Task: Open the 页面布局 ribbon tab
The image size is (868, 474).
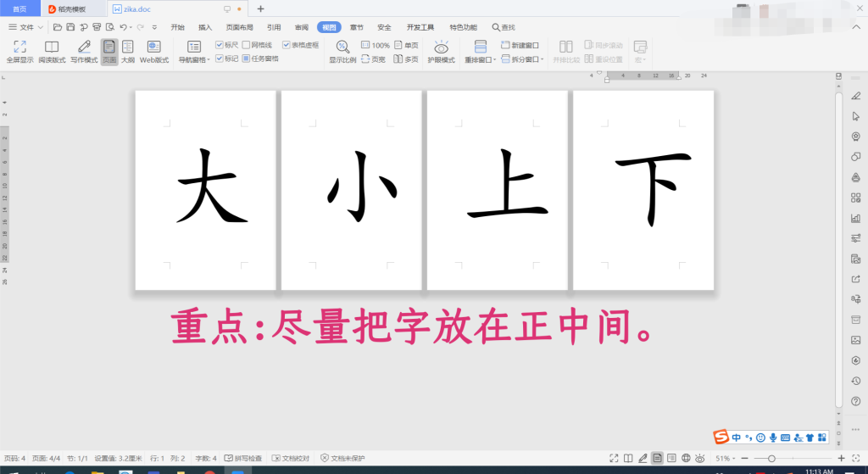Action: coord(239,27)
